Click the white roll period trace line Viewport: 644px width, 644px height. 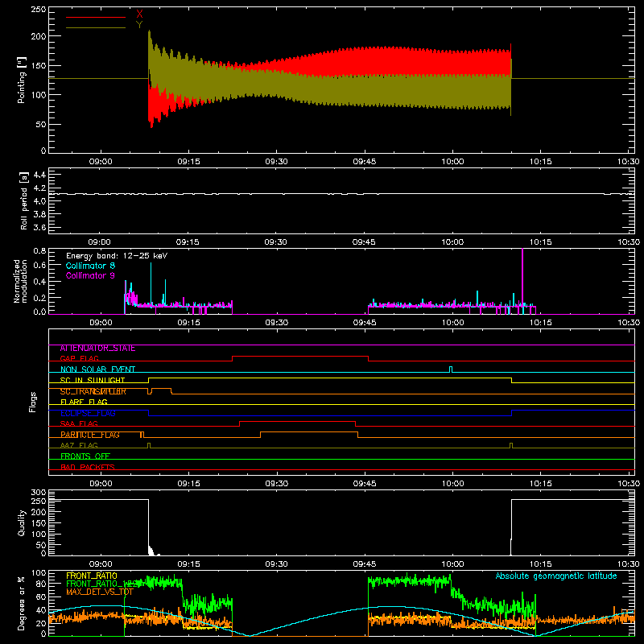pyautogui.click(x=341, y=194)
